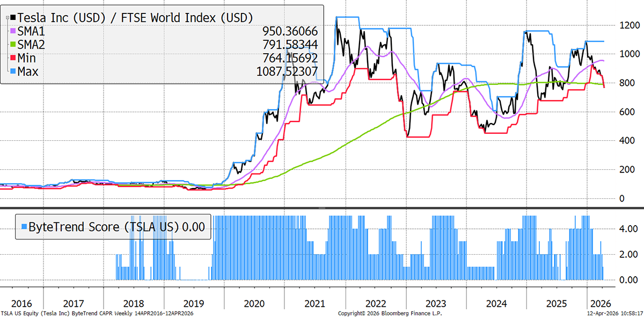
Task: Select the Tesla Inc / FTSE World Index title
Action: click(x=135, y=18)
